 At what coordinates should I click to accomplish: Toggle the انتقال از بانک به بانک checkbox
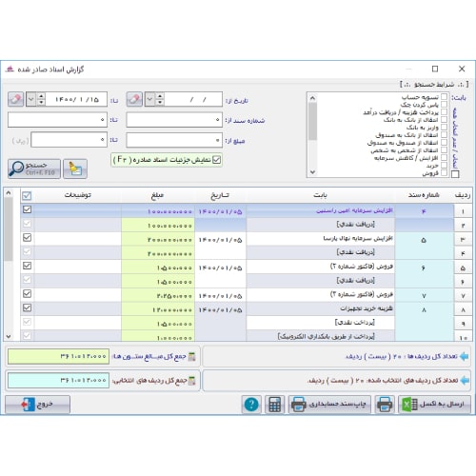pos(445,119)
